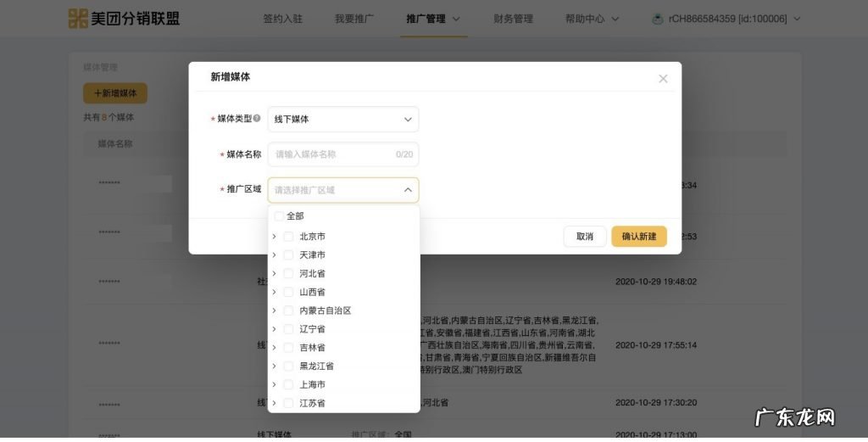Open the 帮助中心 menu
This screenshot has width=868, height=442.
coord(592,19)
